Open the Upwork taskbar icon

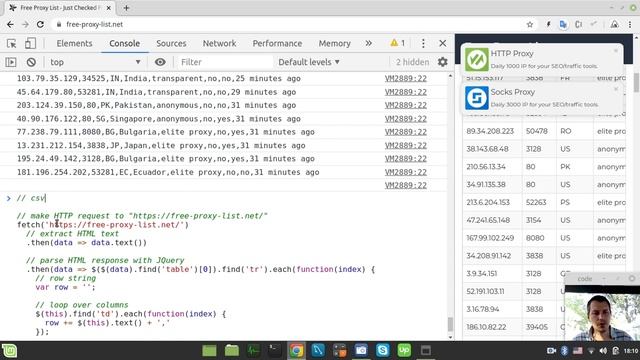click(404, 350)
